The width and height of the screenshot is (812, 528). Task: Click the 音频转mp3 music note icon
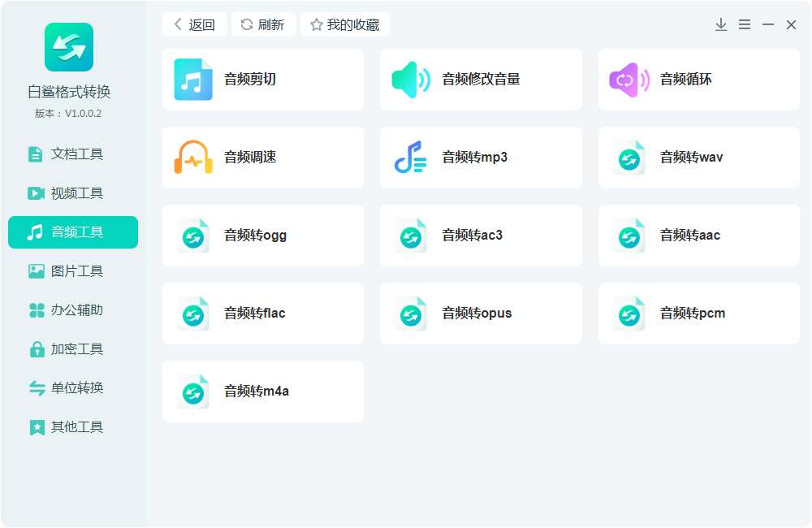[x=411, y=158]
